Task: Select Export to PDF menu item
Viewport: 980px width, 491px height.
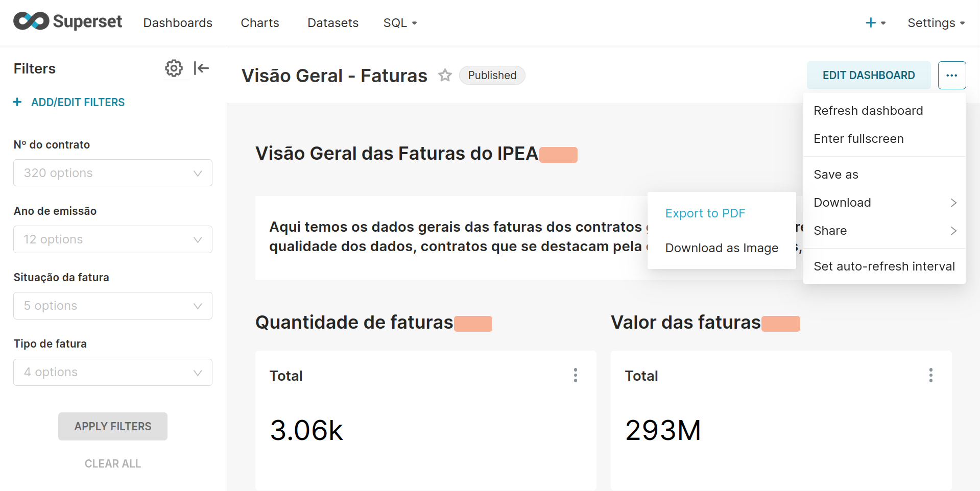Action: (x=705, y=213)
